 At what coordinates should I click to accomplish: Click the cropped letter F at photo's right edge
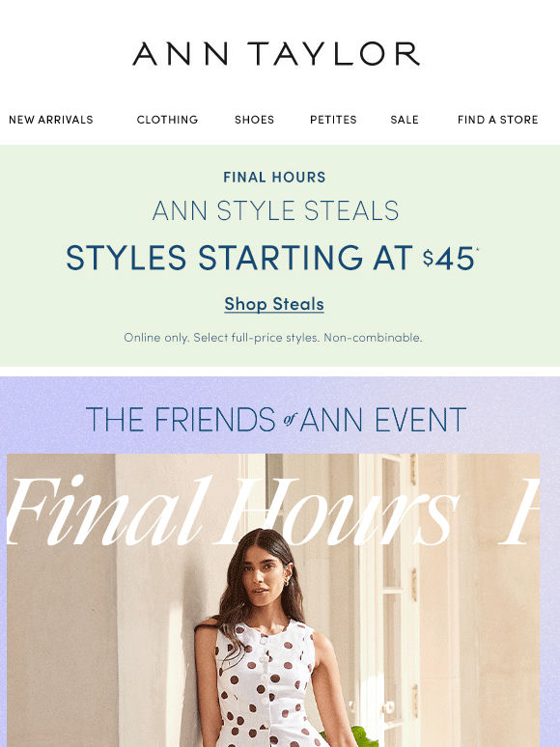pos(519,512)
